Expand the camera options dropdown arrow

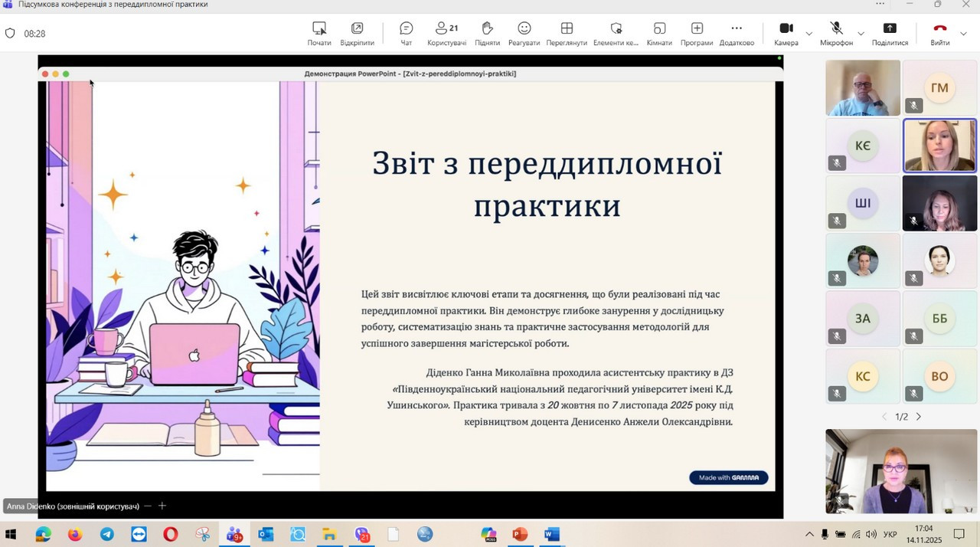pos(809,34)
